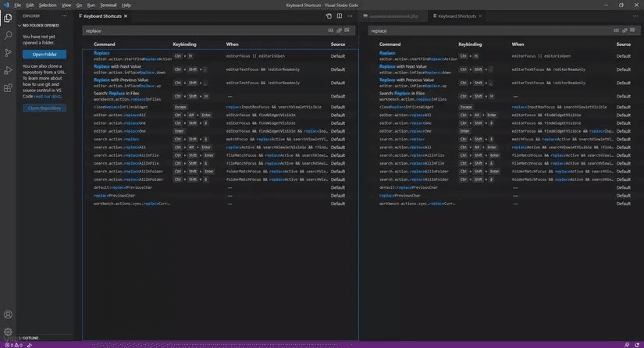Screen dimensions: 644x348
Task: Open the Terminal menu
Action: click(x=108, y=5)
